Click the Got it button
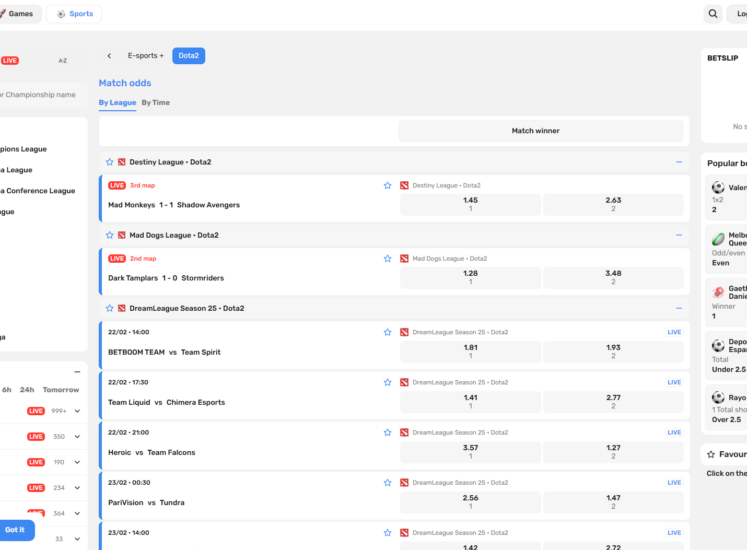The width and height of the screenshot is (747, 550). click(15, 530)
